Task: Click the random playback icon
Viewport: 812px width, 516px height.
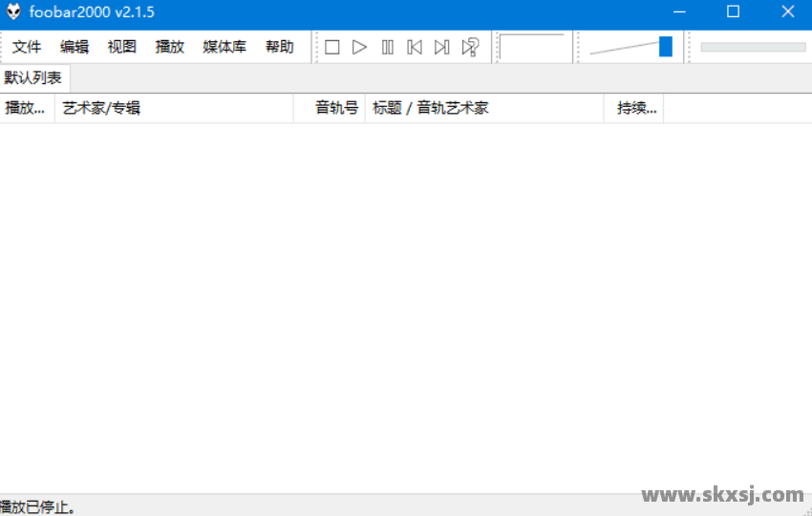Action: tap(470, 47)
